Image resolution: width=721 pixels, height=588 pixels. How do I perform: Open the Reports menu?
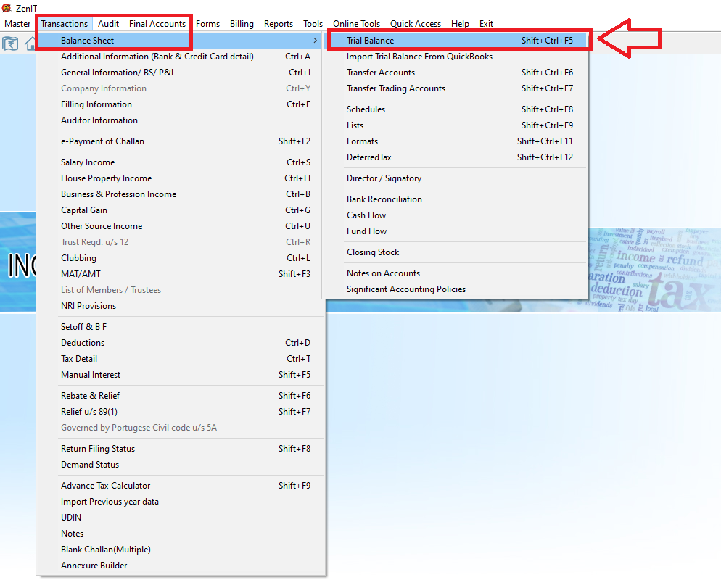[279, 24]
